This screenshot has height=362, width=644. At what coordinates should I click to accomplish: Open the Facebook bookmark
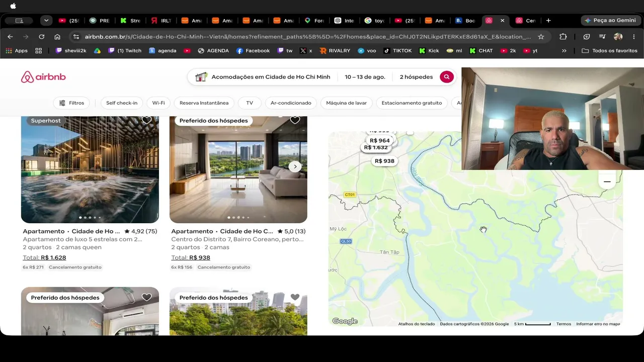(253, 51)
